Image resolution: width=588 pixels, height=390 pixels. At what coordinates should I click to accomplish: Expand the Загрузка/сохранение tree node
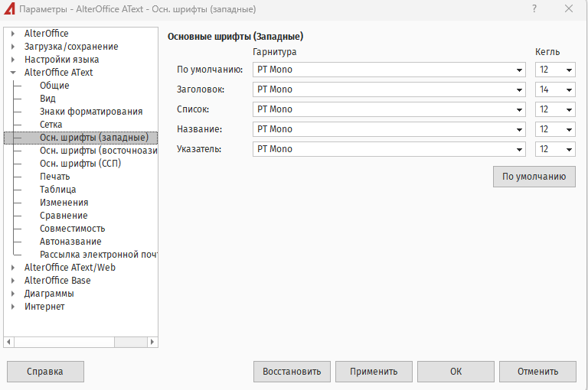point(13,47)
